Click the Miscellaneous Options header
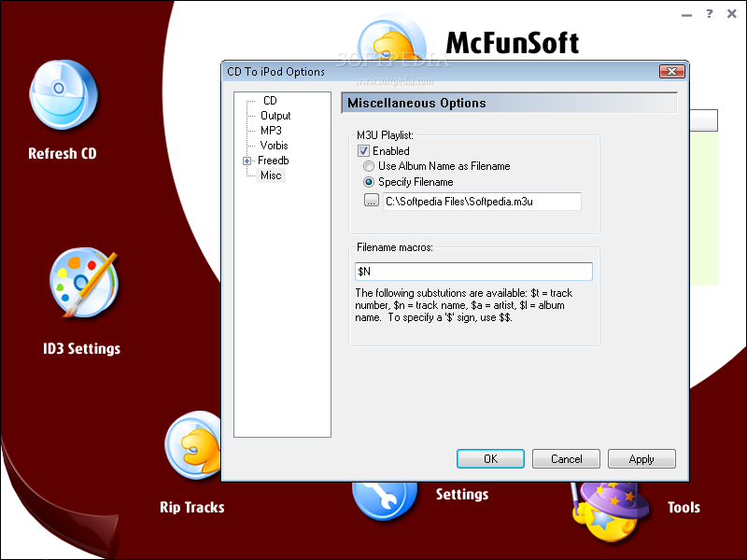 point(509,103)
